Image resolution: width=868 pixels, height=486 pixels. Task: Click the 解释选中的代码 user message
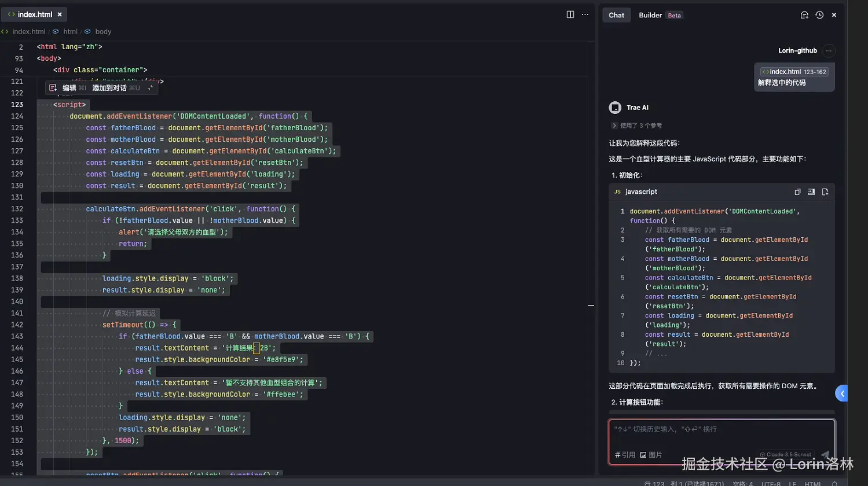pyautogui.click(x=782, y=83)
